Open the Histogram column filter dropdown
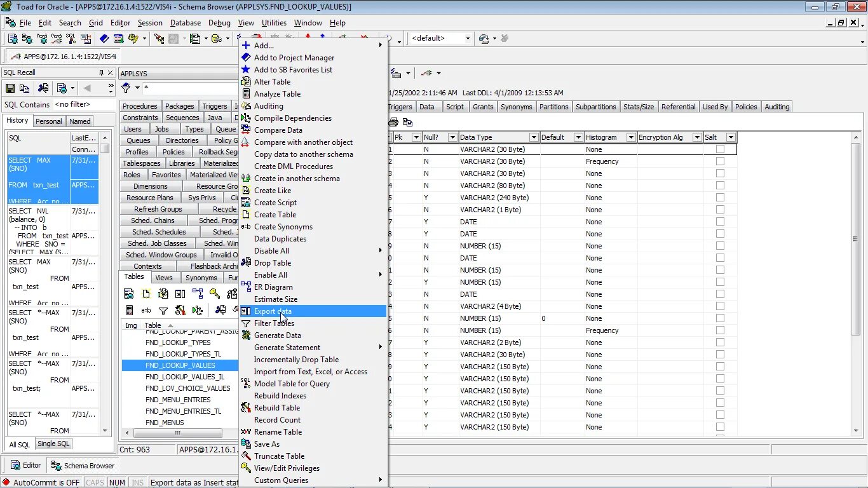 [631, 137]
